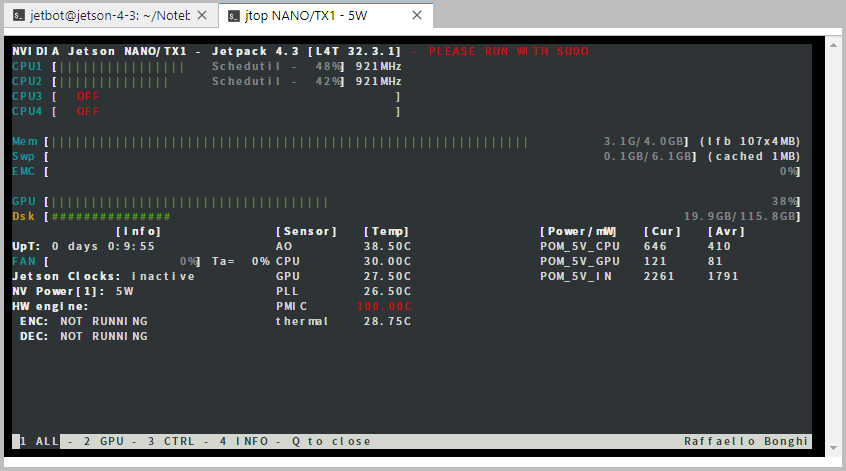Click the 'PLEASE RUN WITH SUDO' warning
This screenshot has height=471, width=846.
coord(508,51)
